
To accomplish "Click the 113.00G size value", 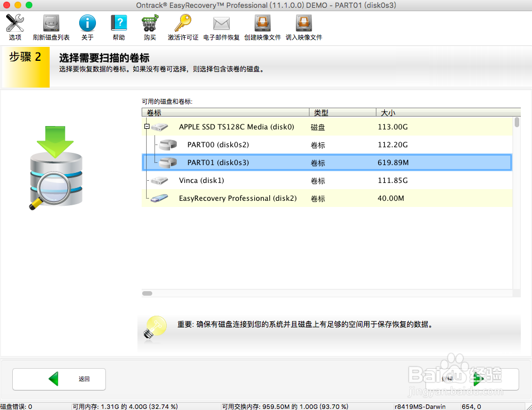I will coord(393,127).
